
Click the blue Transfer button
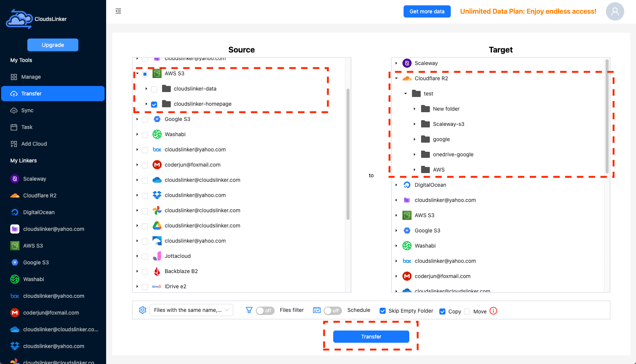point(371,337)
